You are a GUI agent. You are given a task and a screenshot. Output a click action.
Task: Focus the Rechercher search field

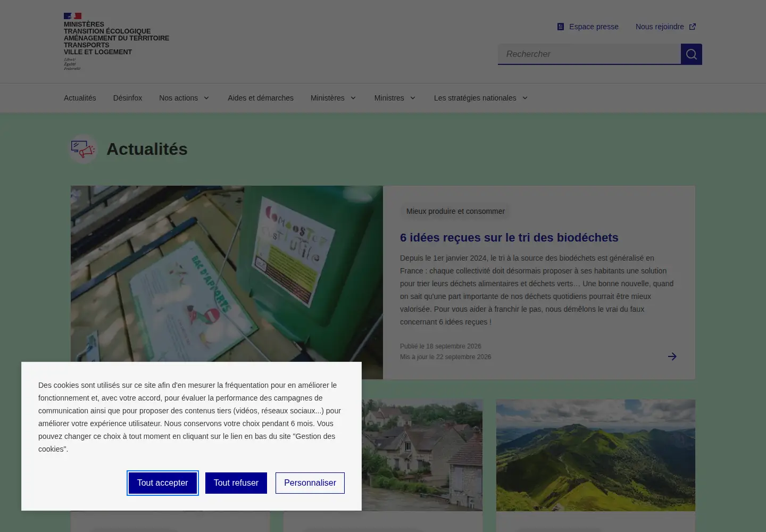point(589,54)
